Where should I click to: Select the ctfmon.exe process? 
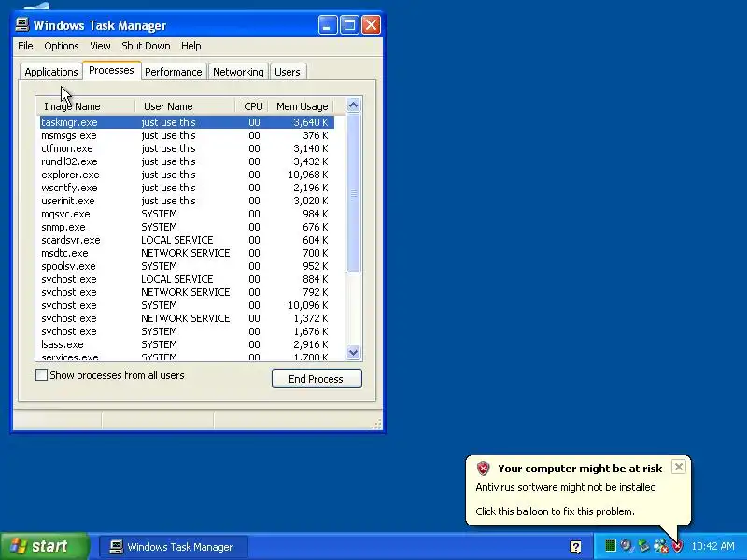187,148
